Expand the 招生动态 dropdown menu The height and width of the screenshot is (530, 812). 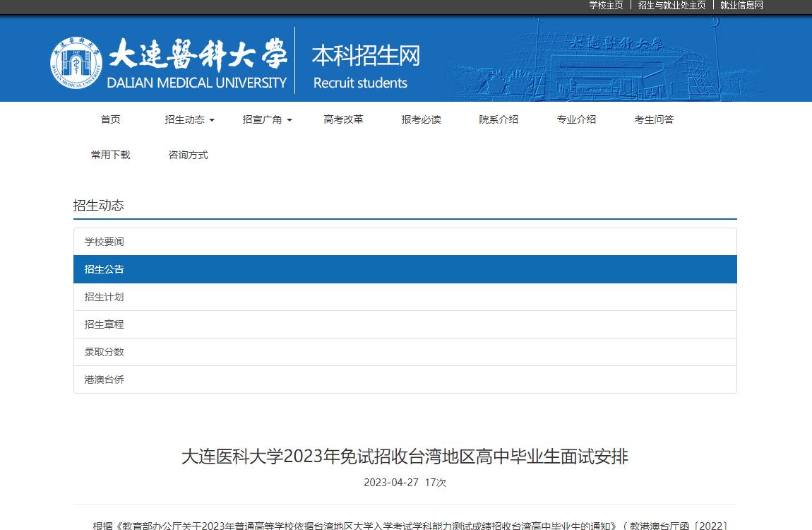pyautogui.click(x=189, y=119)
